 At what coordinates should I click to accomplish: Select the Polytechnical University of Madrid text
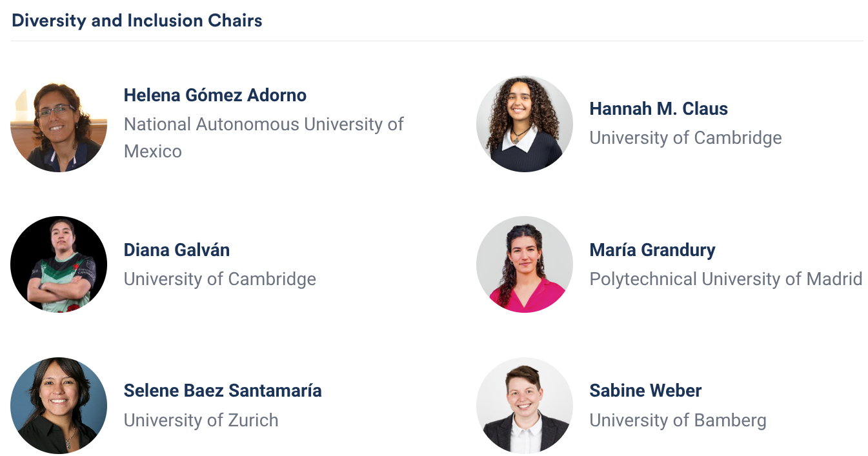point(725,279)
